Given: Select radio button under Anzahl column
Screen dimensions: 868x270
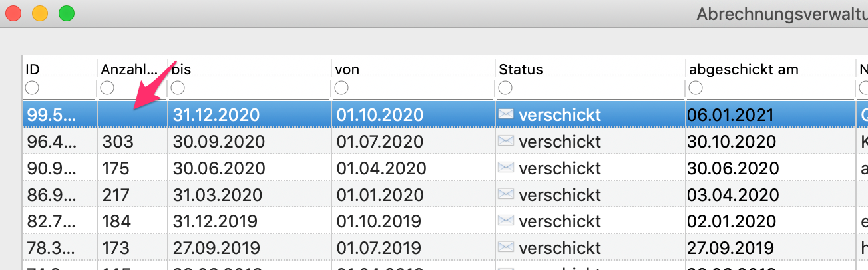Looking at the screenshot, I should (x=107, y=88).
